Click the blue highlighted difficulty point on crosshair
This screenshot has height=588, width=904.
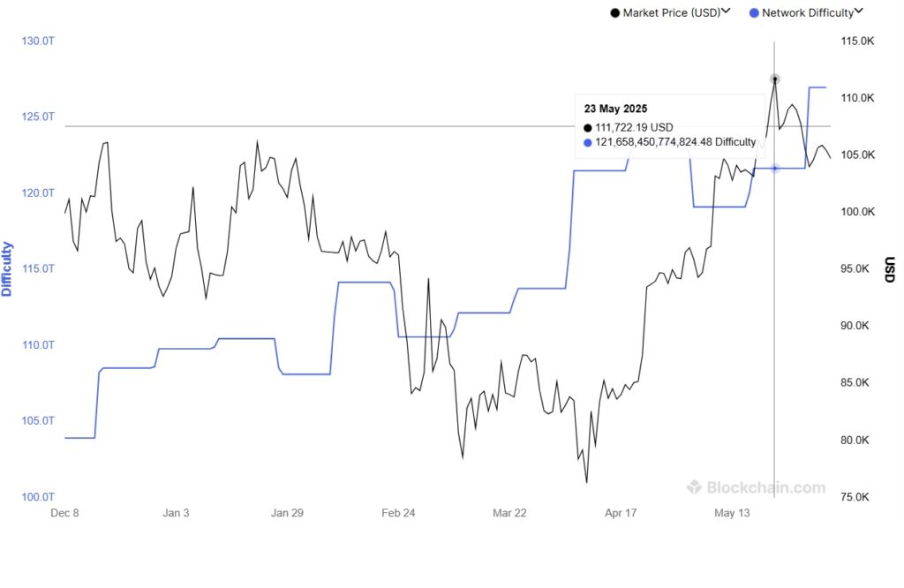pyautogui.click(x=775, y=168)
